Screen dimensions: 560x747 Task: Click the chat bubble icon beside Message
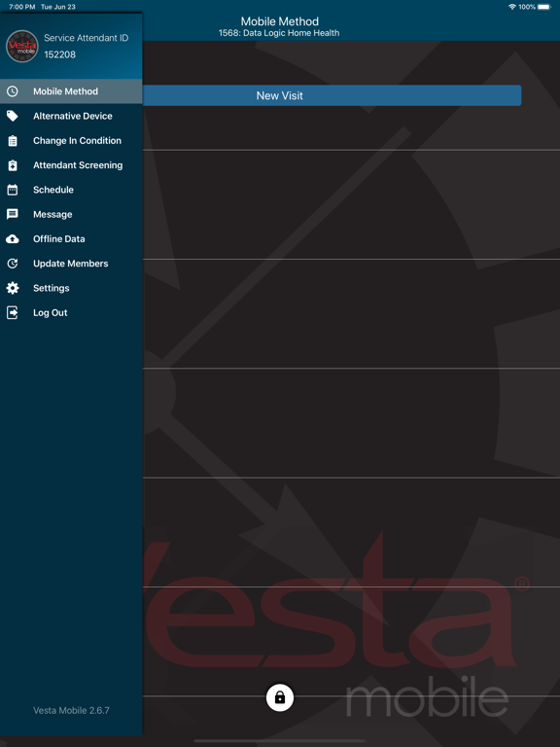[x=13, y=214]
